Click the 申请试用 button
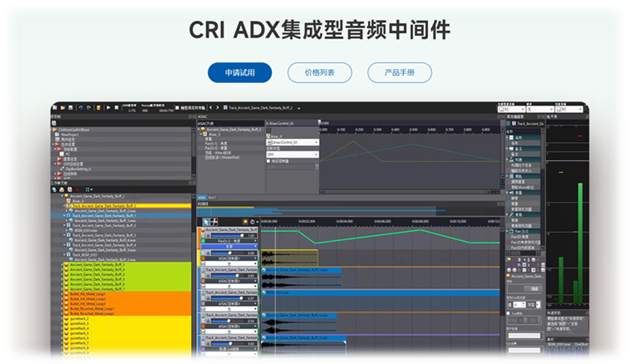The width and height of the screenshot is (630, 364). [239, 73]
